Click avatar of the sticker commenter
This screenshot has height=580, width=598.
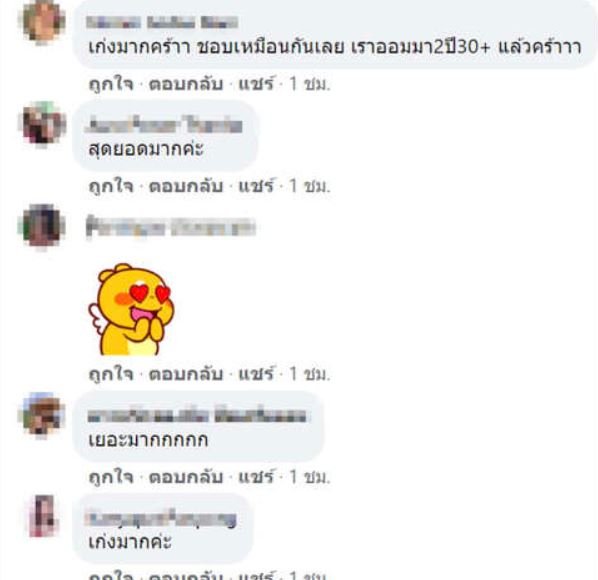pos(42,227)
